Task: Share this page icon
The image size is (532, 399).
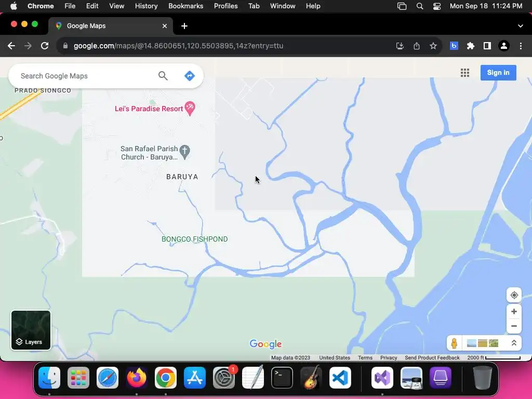Action: pos(416,46)
